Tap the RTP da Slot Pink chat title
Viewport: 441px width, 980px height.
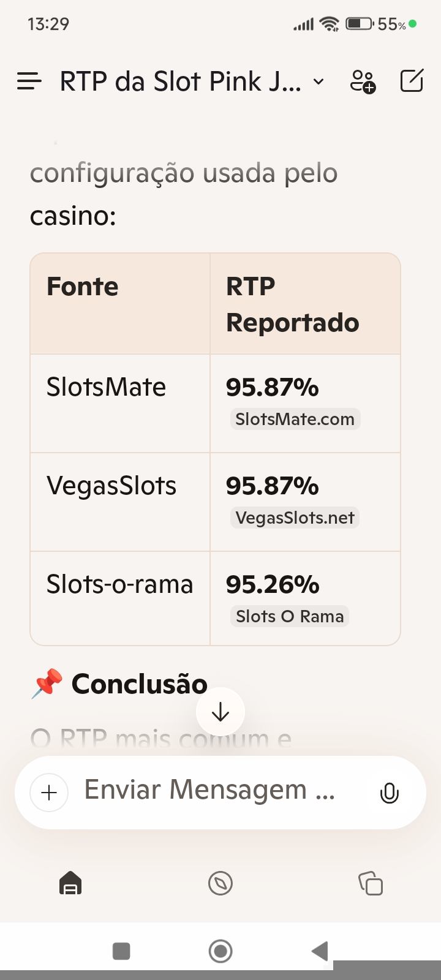[x=181, y=81]
